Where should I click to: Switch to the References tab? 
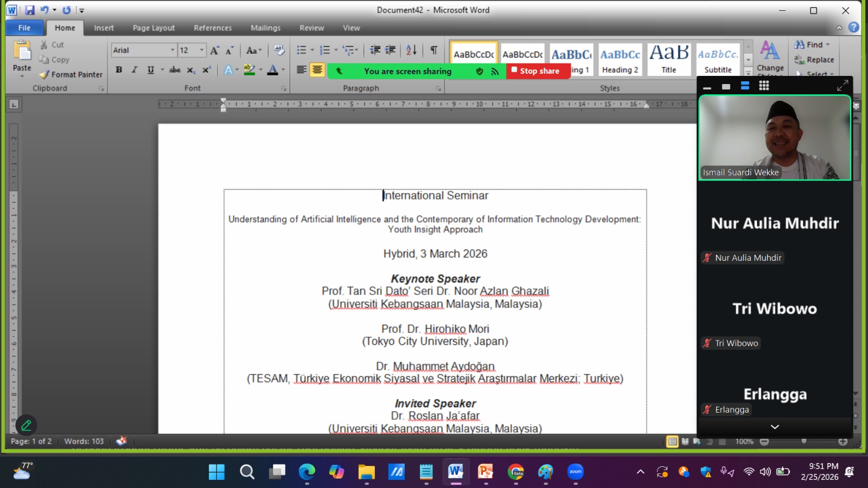pos(213,28)
